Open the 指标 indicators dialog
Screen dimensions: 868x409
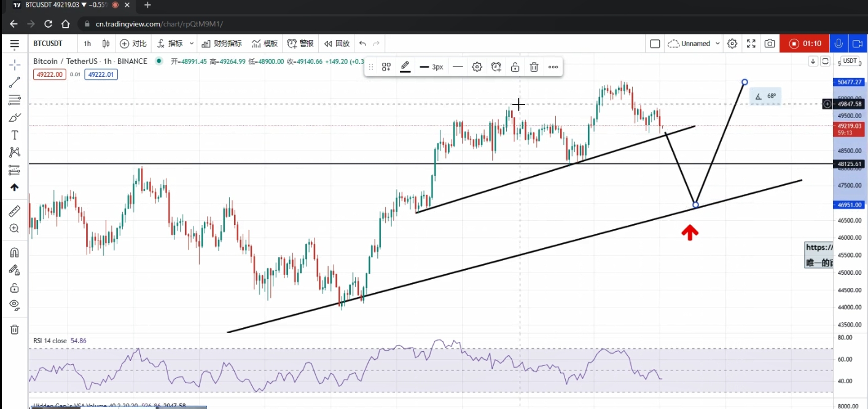(170, 44)
